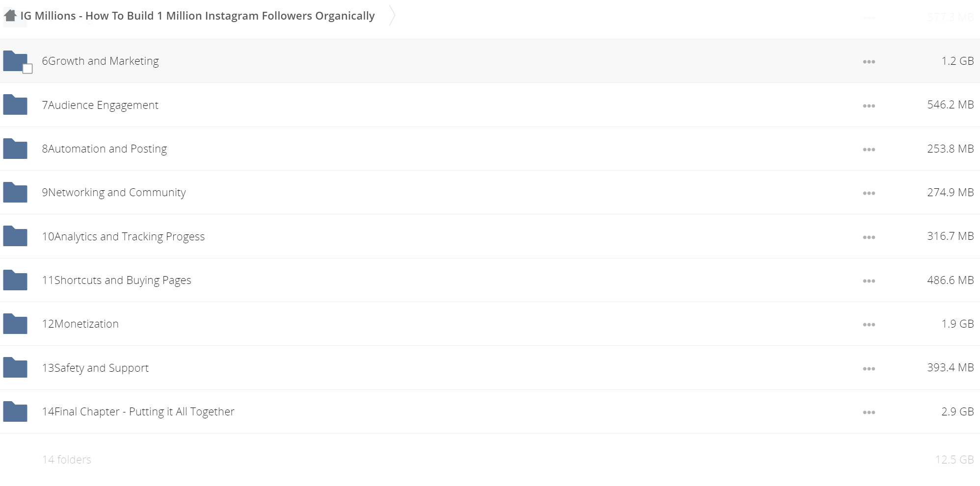Open 11Shortcuts and Buying Pages folder name
Screen dimensions: 980x486
pos(116,280)
